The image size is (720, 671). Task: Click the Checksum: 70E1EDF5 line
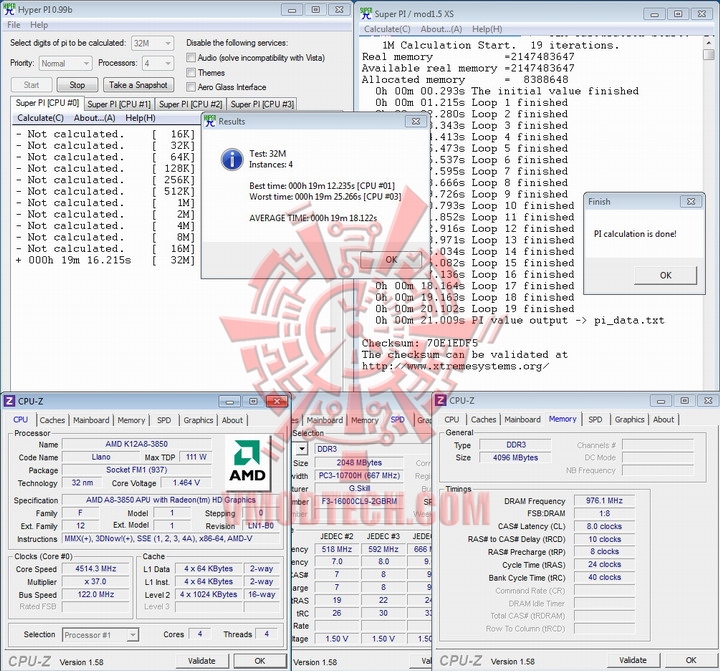click(420, 343)
